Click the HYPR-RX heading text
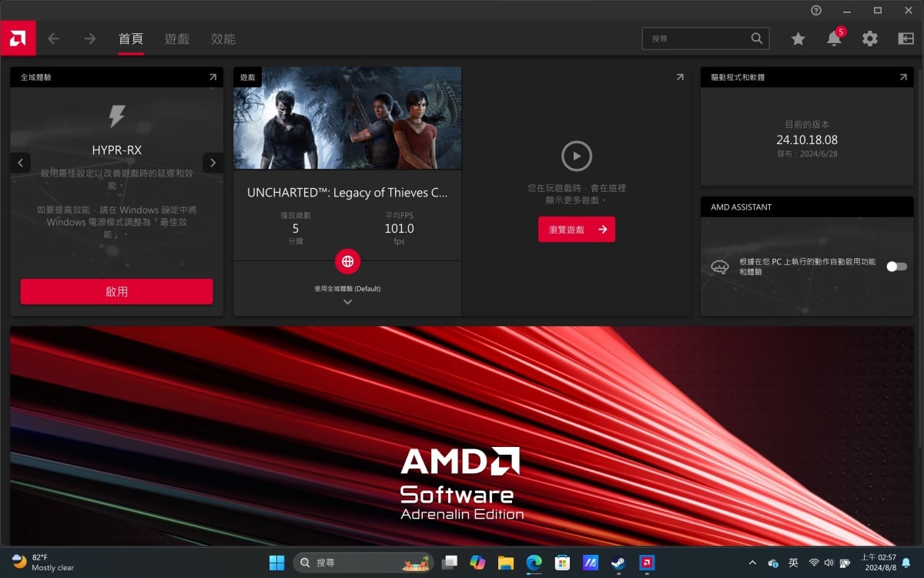The width and height of the screenshot is (924, 578). (x=117, y=150)
